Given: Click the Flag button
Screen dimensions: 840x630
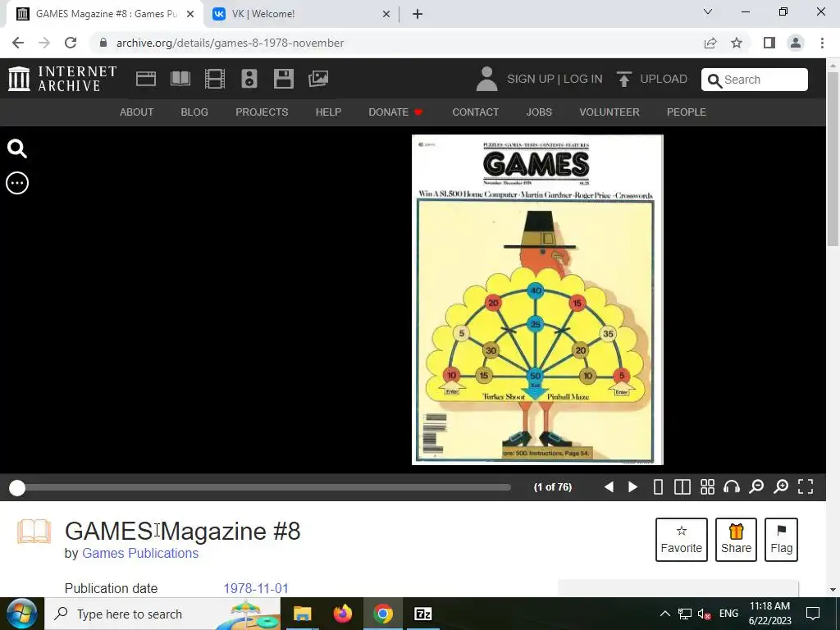Looking at the screenshot, I should coord(781,540).
